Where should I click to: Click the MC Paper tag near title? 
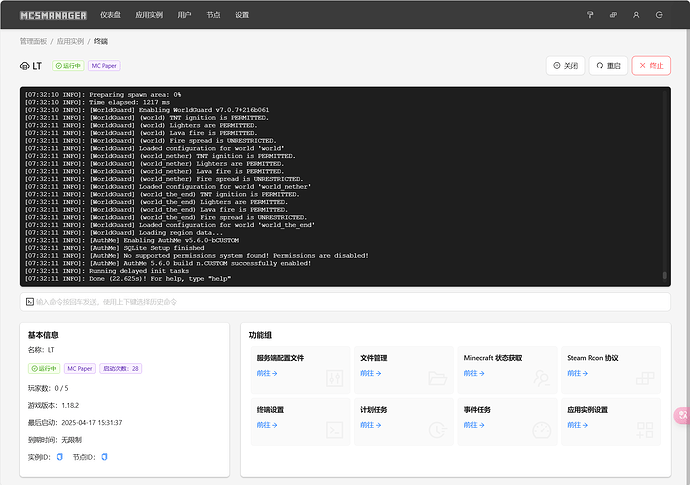[104, 66]
